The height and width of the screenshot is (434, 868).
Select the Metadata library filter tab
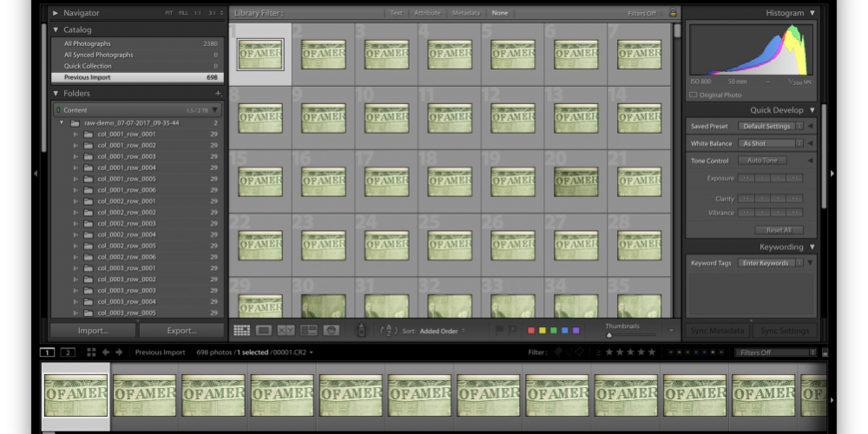[x=466, y=13]
